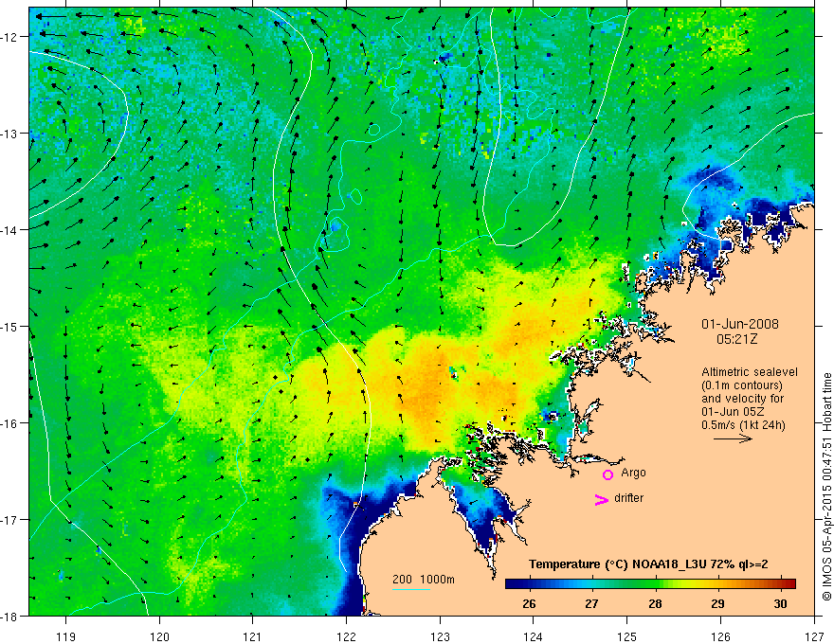Click the colorbar tick label 27

pos(591,603)
